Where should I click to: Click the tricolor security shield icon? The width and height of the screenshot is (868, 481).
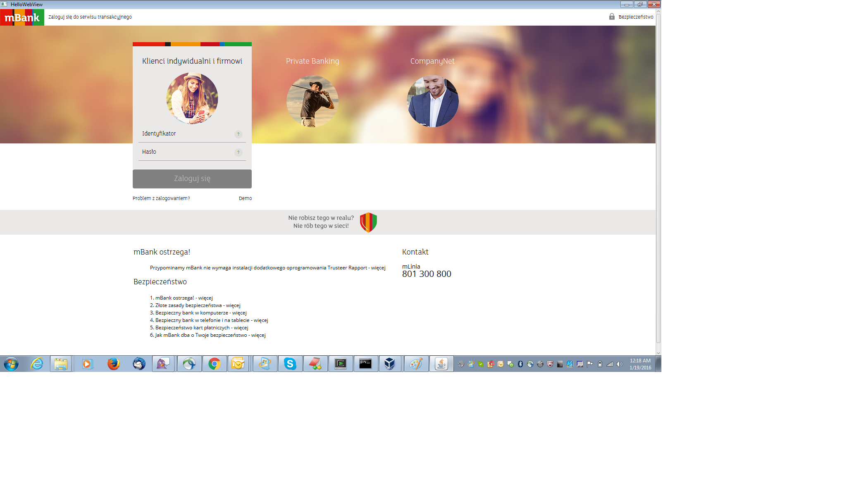pyautogui.click(x=368, y=222)
